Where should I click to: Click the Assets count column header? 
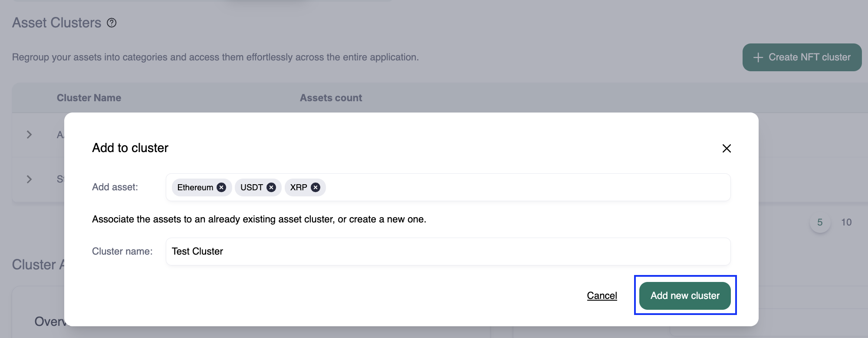331,98
